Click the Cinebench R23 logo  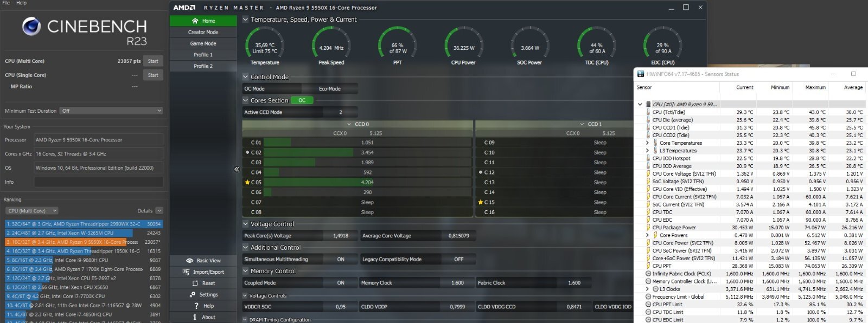point(32,27)
